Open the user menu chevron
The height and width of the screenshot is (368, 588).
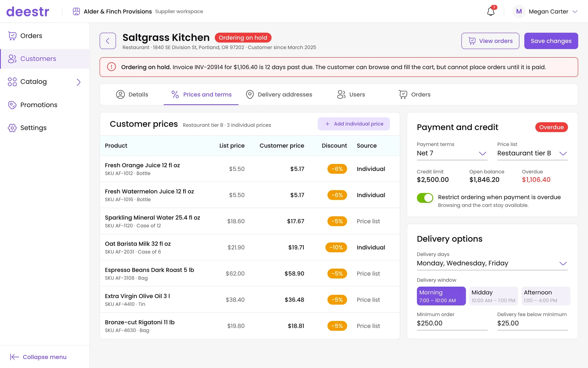575,12
